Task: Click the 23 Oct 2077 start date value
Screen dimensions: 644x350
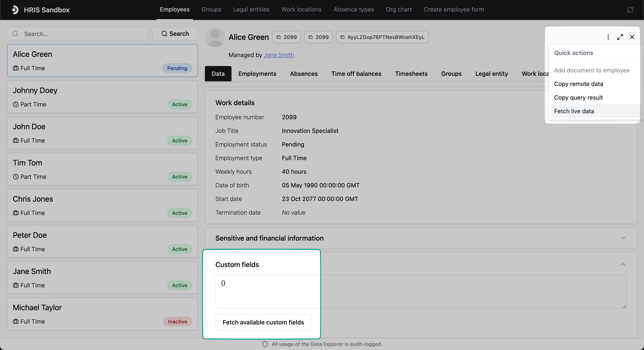Action: click(320, 199)
